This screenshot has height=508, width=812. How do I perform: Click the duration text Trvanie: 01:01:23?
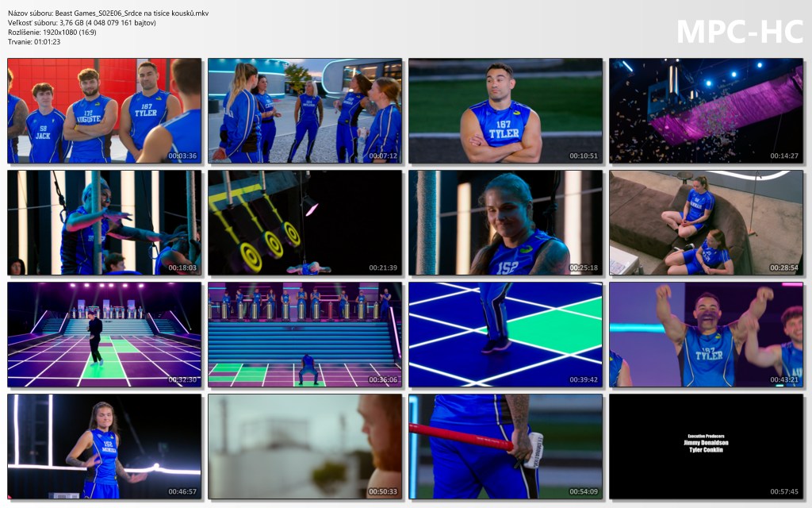click(34, 41)
